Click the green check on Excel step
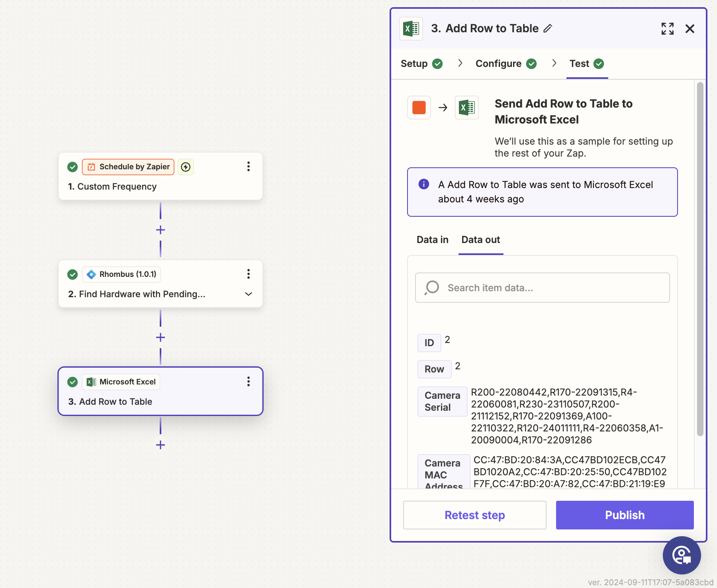This screenshot has width=717, height=588. click(72, 382)
